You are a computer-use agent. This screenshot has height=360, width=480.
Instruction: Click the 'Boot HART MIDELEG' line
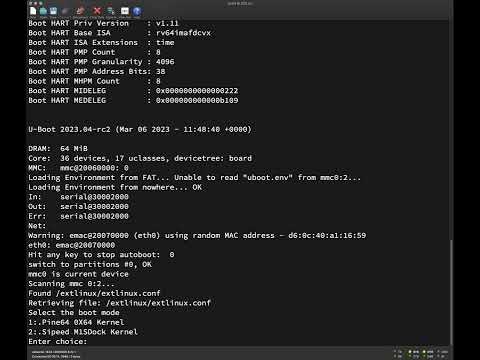[133, 90]
